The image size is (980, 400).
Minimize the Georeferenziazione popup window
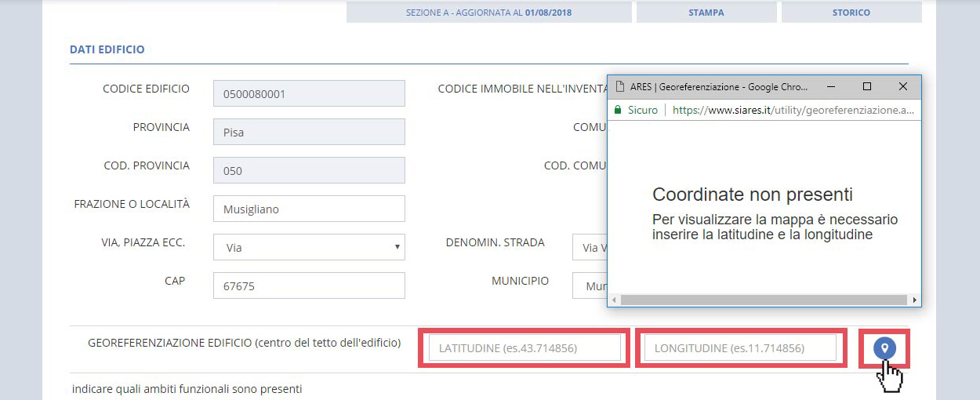[x=831, y=86]
